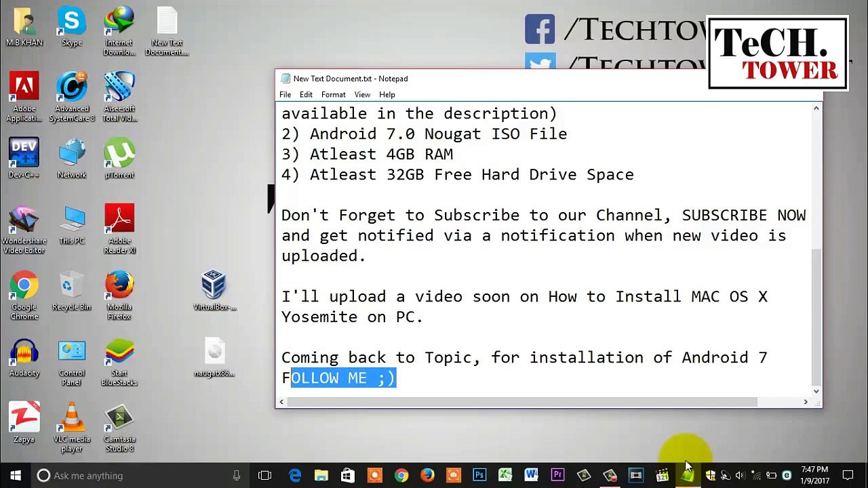
Task: Click the taskbar clock showing 7:47 PM
Action: point(815,475)
